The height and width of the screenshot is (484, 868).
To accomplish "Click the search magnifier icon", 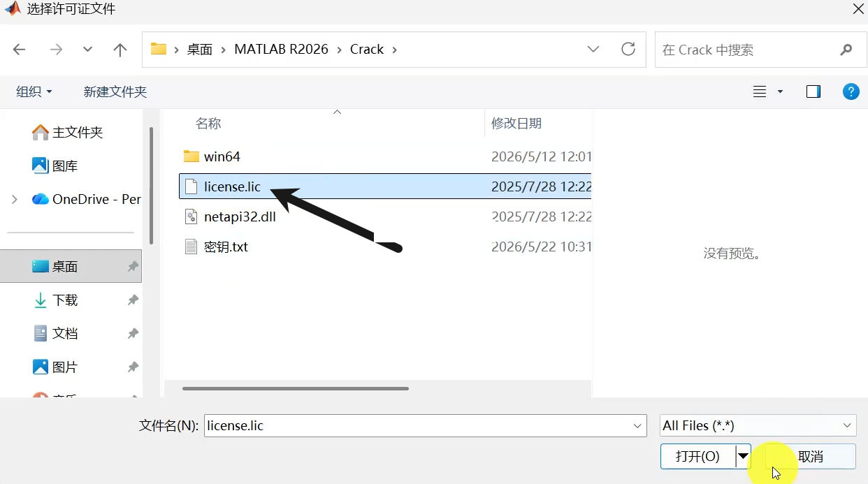I will (x=846, y=50).
